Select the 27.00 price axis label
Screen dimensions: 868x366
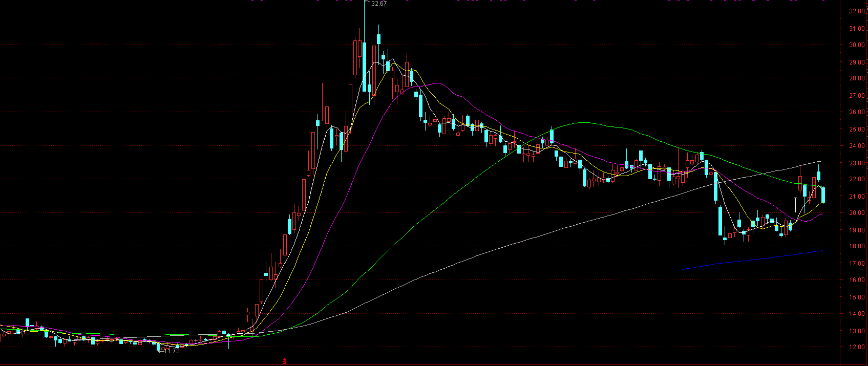click(x=857, y=96)
